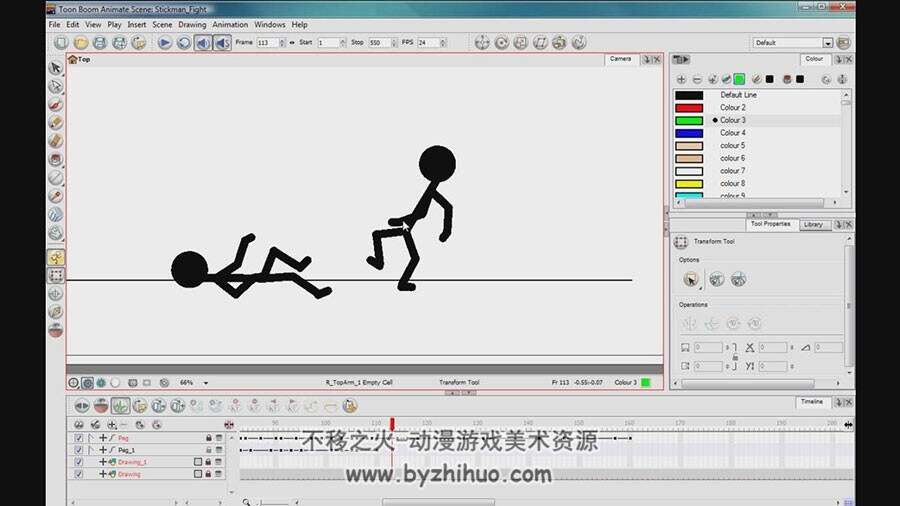Open the zoom level dropdown at 66%
Screen dimensions: 900x506
205,383
